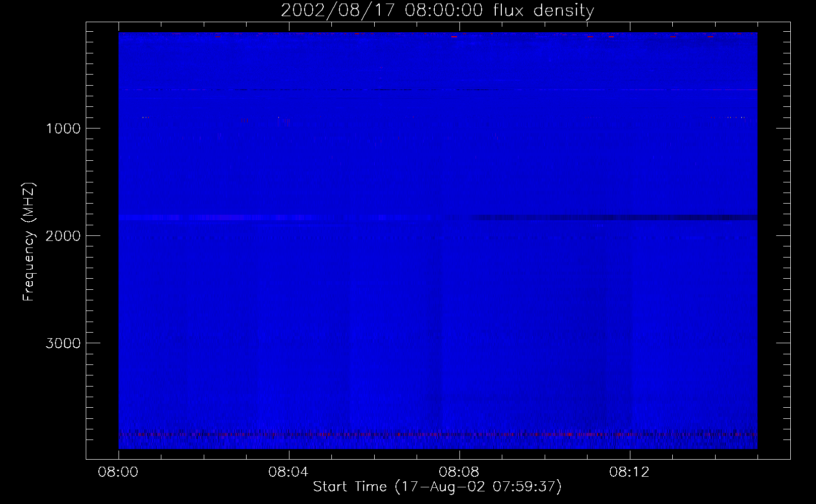816x504 pixels.
Task: Click the 'Frequency (MHZ)' axis label
Action: pyautogui.click(x=29, y=242)
